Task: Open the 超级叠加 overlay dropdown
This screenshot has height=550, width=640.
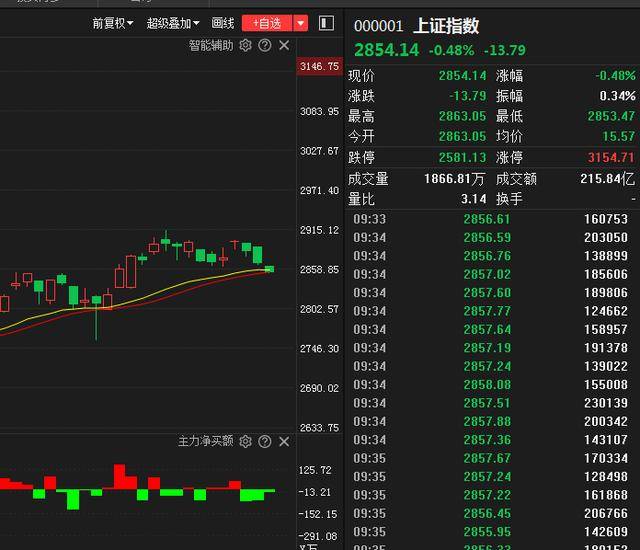Action: coord(173,23)
